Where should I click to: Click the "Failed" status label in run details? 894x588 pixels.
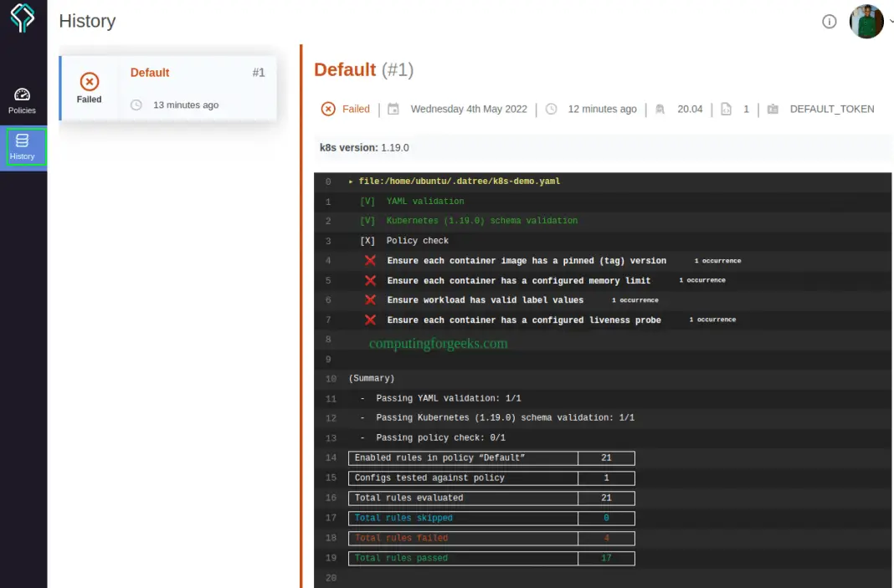[x=356, y=109]
